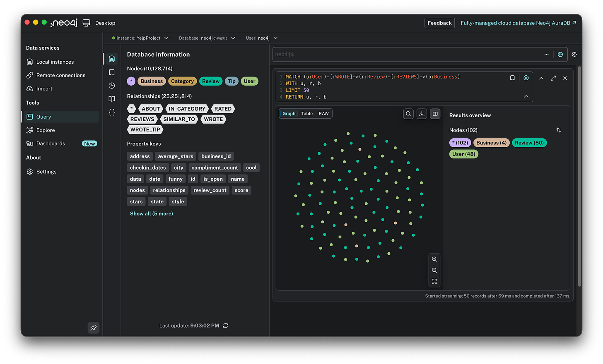Screen dimensions: 603x364
Task: Open the guides panel via book icon
Action: tap(111, 99)
